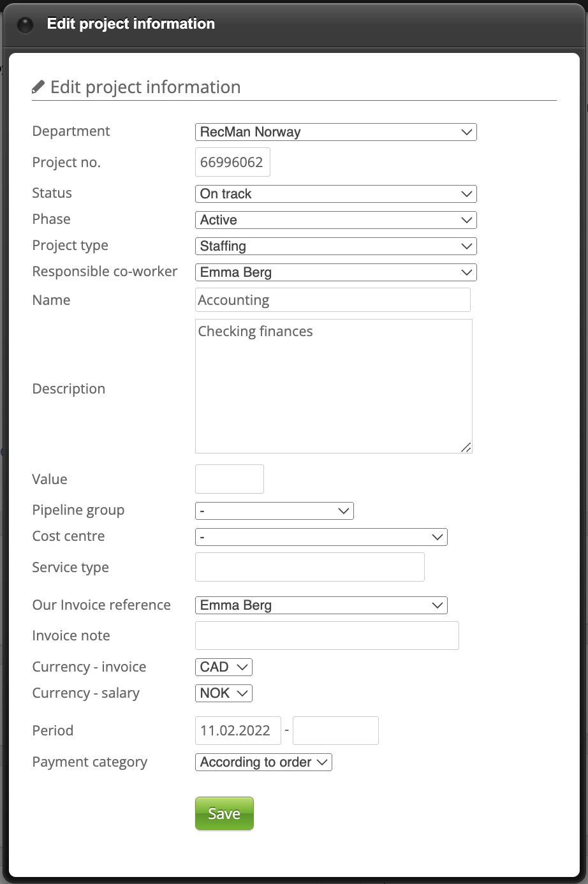Click the Save button
Image resolution: width=588 pixels, height=884 pixels.
coord(224,813)
